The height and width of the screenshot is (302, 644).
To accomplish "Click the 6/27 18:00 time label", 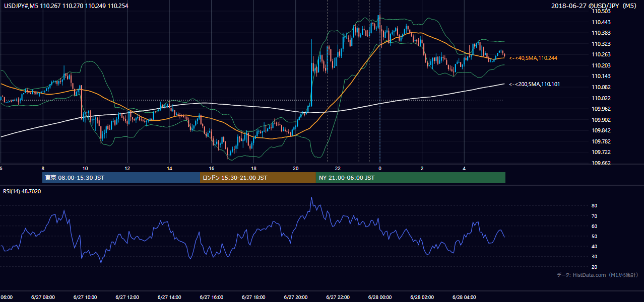I will [x=253, y=297].
